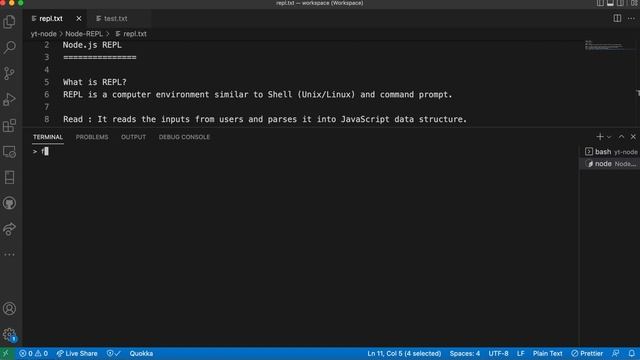Screen dimensions: 640x360
Task: Start Live Share from status bar
Action: click(x=77, y=353)
